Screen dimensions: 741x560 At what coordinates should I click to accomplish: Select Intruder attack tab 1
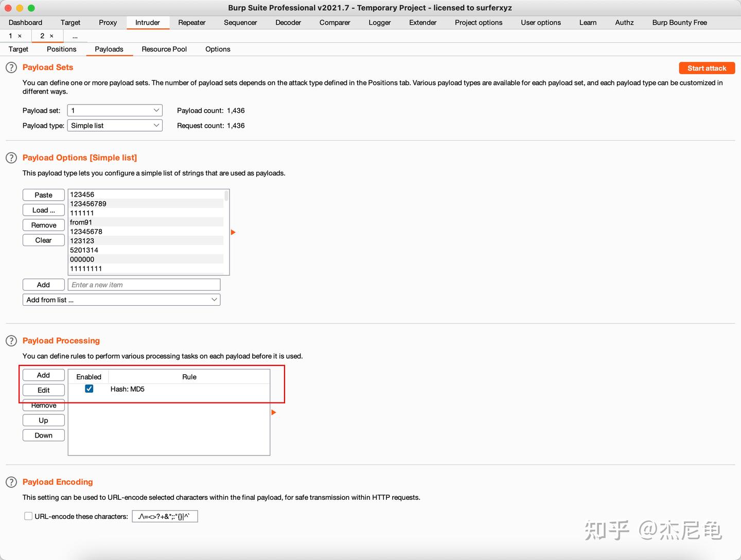pyautogui.click(x=10, y=36)
